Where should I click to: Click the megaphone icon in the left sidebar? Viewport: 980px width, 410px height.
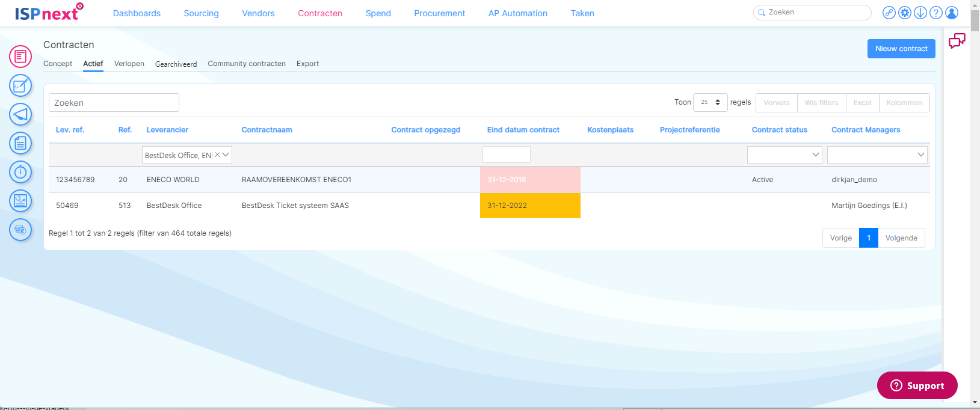(x=20, y=114)
